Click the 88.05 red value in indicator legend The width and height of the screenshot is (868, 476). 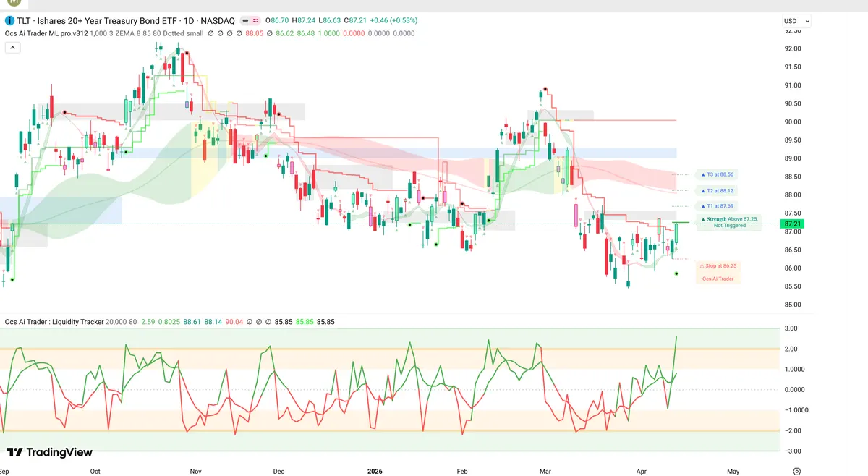pos(255,33)
